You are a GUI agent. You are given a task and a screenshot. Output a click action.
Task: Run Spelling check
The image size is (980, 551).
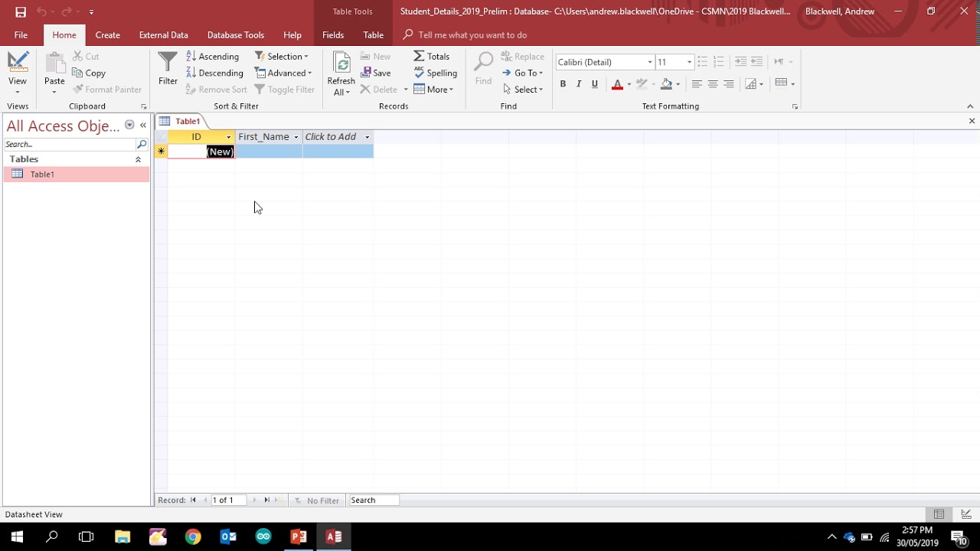coord(436,73)
